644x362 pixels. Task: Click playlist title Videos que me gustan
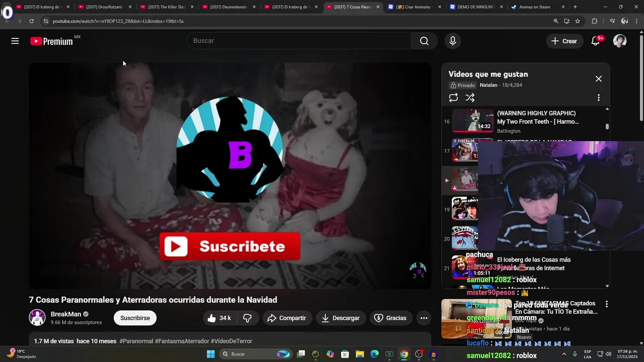pyautogui.click(x=488, y=74)
